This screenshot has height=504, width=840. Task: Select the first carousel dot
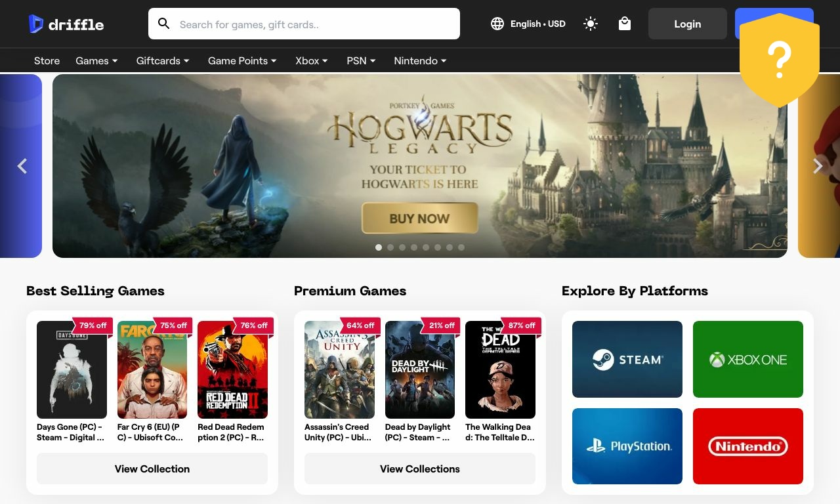point(379,247)
